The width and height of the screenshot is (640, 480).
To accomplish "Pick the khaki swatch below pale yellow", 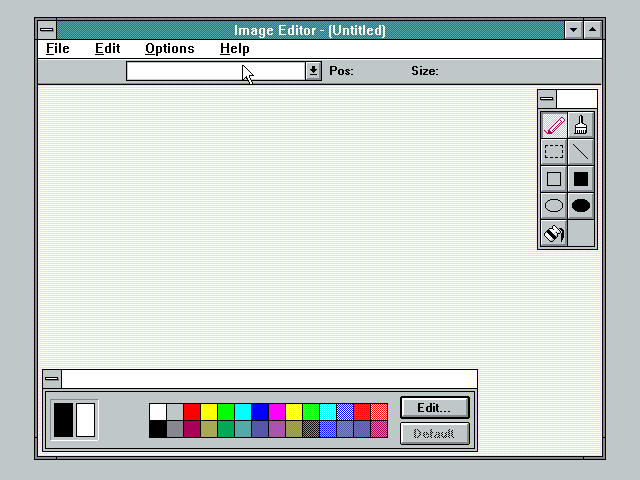I will pyautogui.click(x=294, y=429).
